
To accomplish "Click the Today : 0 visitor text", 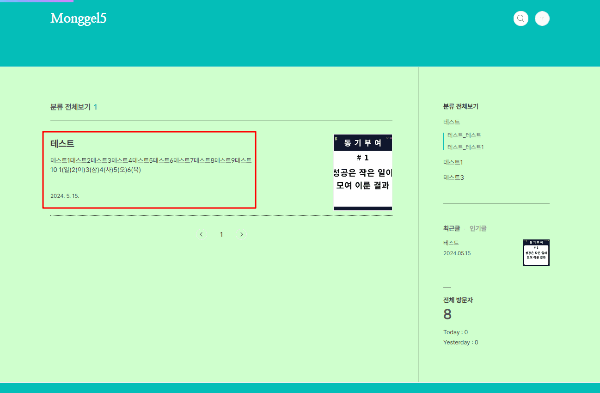I will pyautogui.click(x=456, y=332).
